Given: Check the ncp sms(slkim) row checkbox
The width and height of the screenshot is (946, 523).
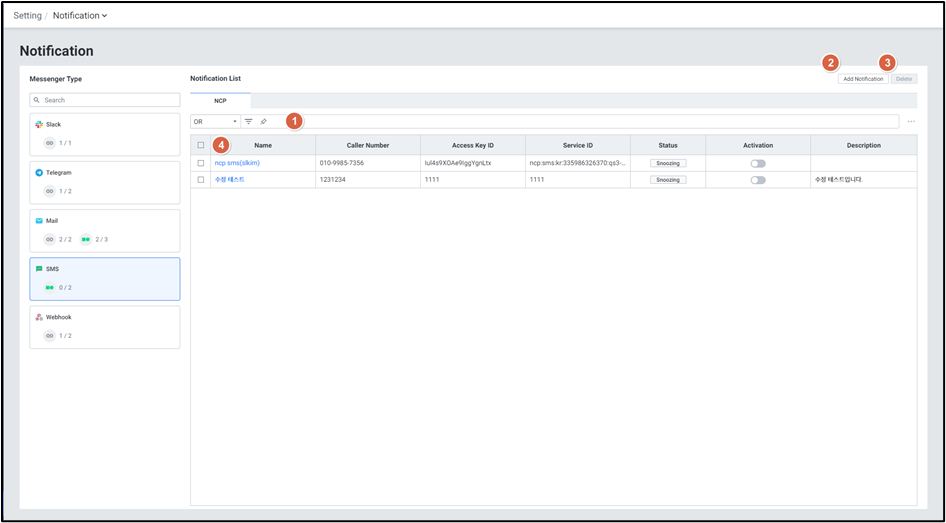Looking at the screenshot, I should coord(201,163).
